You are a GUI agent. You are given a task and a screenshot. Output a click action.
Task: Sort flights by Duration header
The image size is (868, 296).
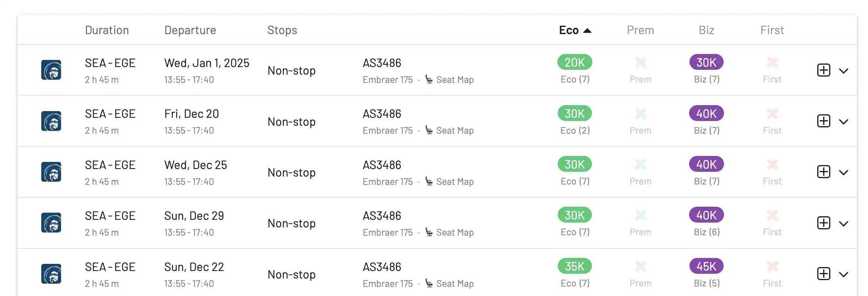[x=107, y=30]
